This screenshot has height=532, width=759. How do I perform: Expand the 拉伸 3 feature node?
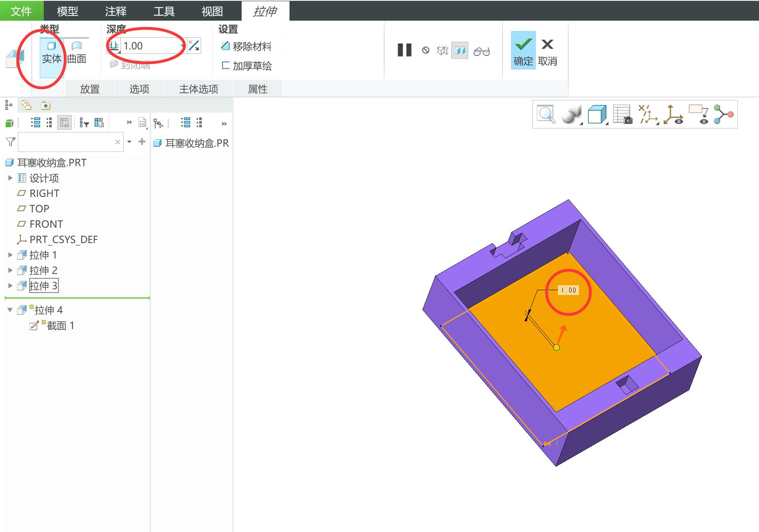click(11, 286)
